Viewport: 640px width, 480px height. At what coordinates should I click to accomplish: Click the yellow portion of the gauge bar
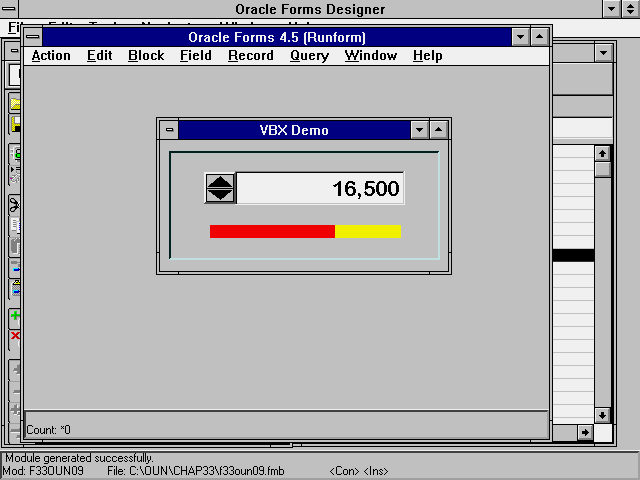coord(368,231)
